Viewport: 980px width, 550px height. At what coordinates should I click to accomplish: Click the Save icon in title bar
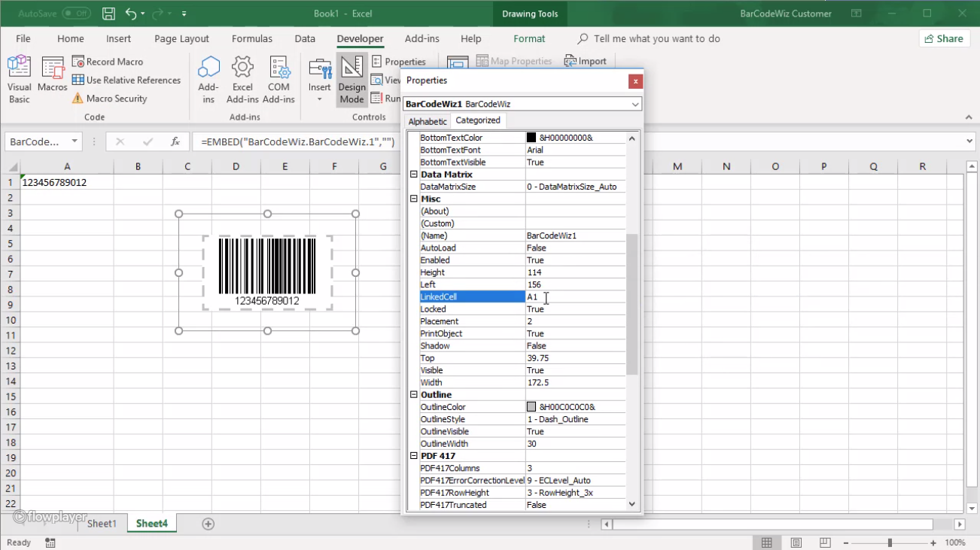pyautogui.click(x=108, y=14)
